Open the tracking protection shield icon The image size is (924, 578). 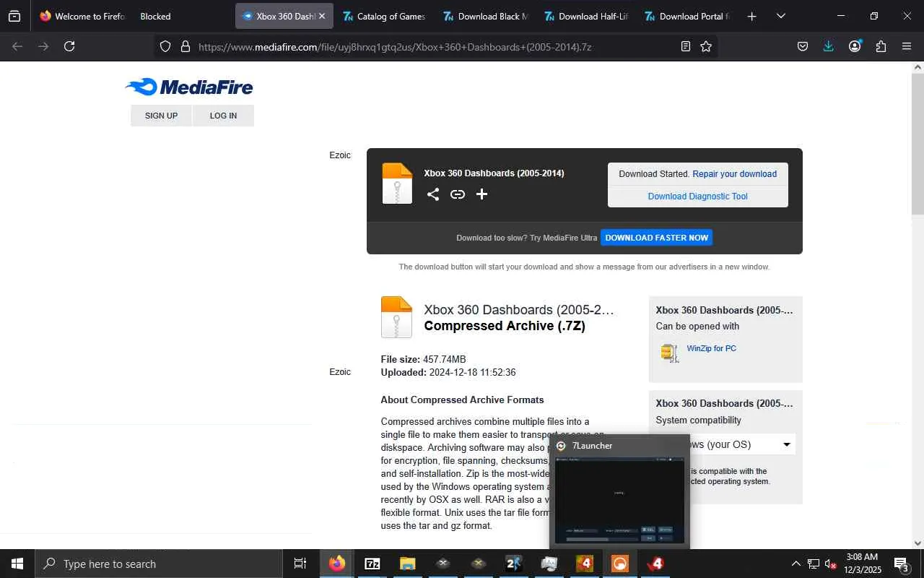point(165,46)
